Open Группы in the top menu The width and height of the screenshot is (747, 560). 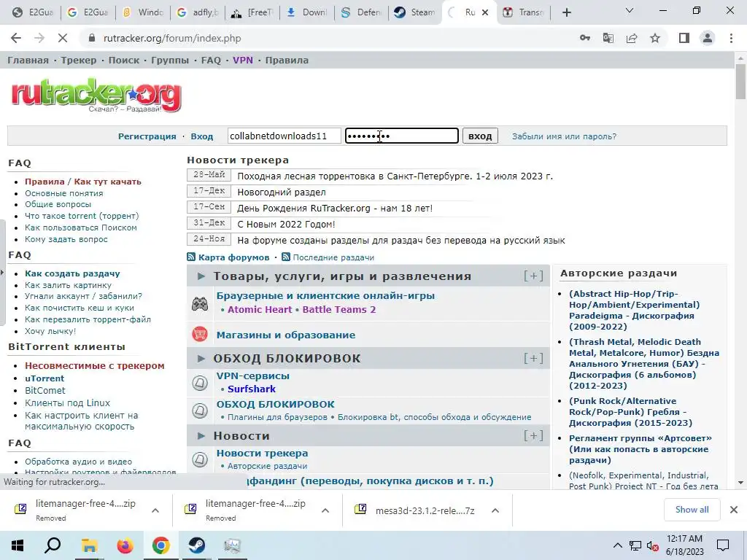pos(170,60)
